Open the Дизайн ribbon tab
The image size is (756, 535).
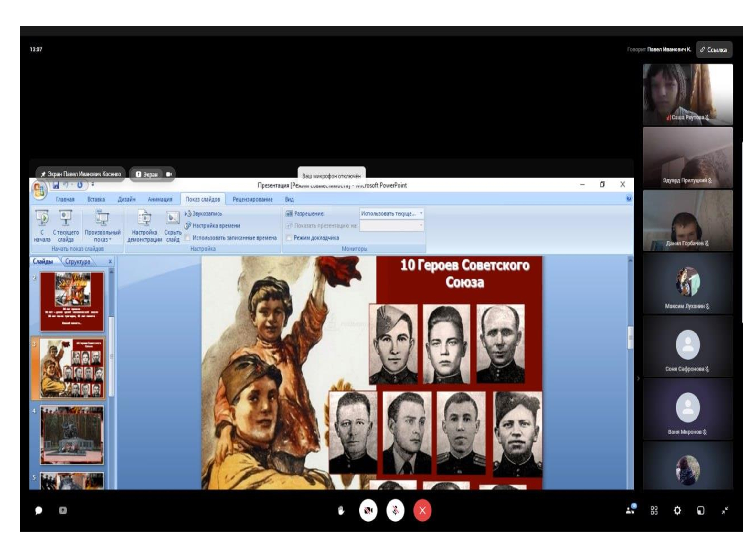pyautogui.click(x=127, y=199)
